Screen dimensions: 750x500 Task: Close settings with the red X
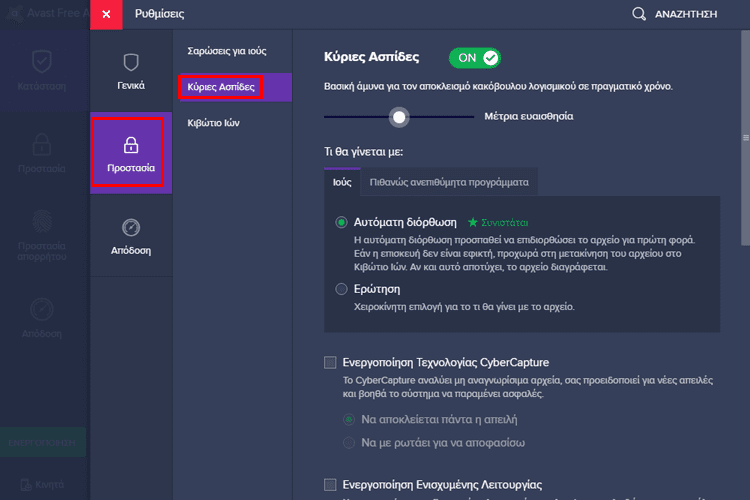coord(106,14)
